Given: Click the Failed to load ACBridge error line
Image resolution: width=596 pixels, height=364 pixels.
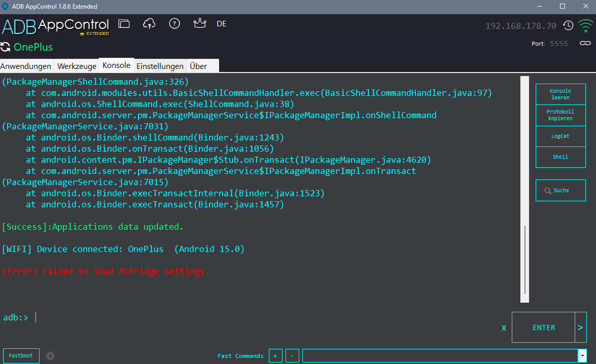Looking at the screenshot, I should coord(106,272).
